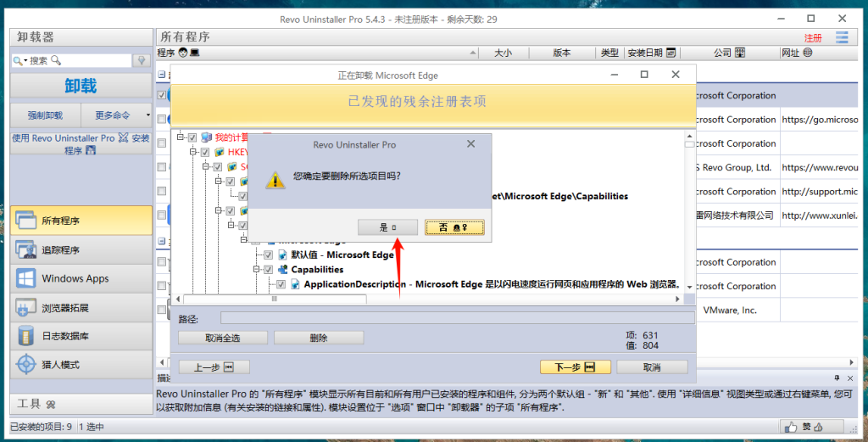Click the HKEY registry folder icon

[220, 152]
